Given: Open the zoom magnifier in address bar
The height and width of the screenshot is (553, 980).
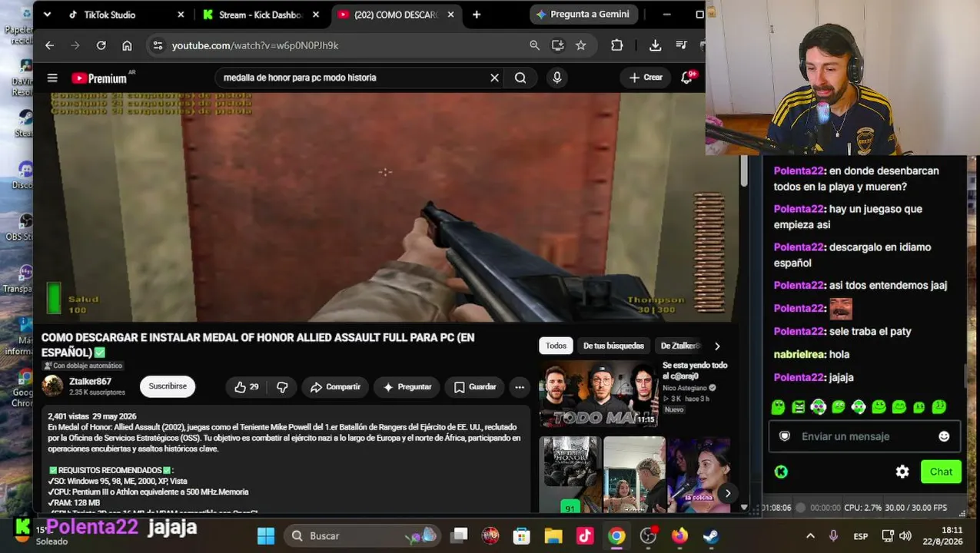Looking at the screenshot, I should pyautogui.click(x=534, y=45).
